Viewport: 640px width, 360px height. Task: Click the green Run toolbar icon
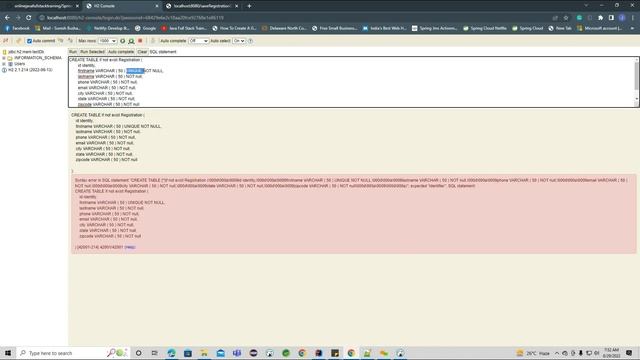click(122, 41)
